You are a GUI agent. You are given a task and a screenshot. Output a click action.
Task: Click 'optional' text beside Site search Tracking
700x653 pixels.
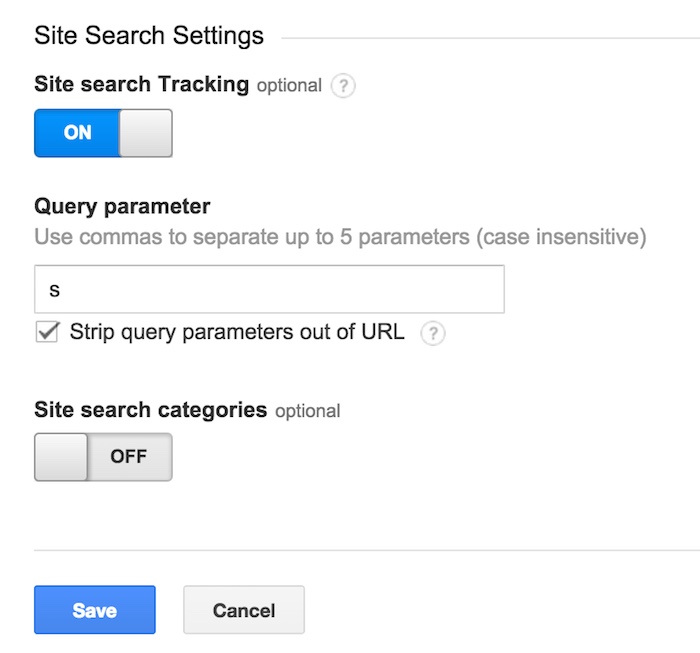click(x=289, y=86)
